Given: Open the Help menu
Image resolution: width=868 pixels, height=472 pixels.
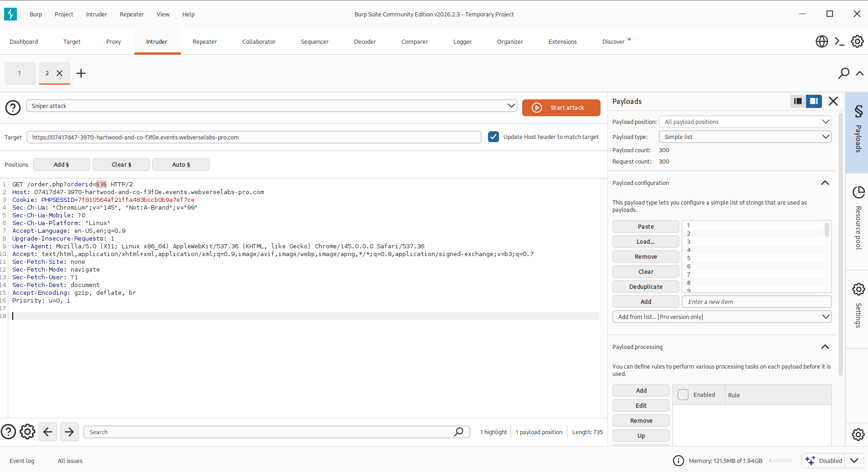Looking at the screenshot, I should (188, 14).
